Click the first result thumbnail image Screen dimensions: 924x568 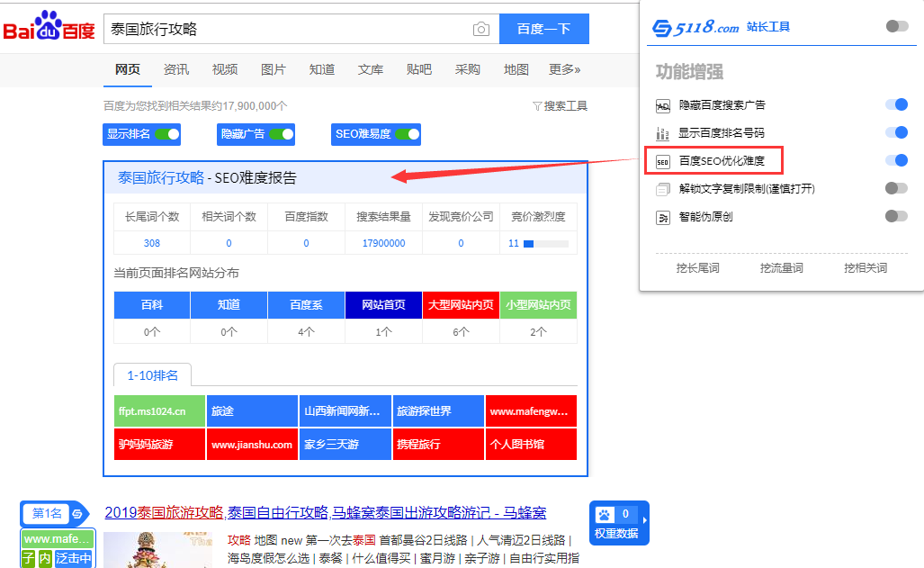coord(158,550)
